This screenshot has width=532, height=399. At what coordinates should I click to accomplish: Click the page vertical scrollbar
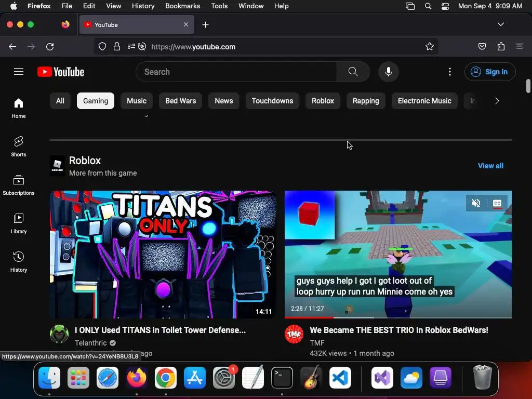pos(528,86)
